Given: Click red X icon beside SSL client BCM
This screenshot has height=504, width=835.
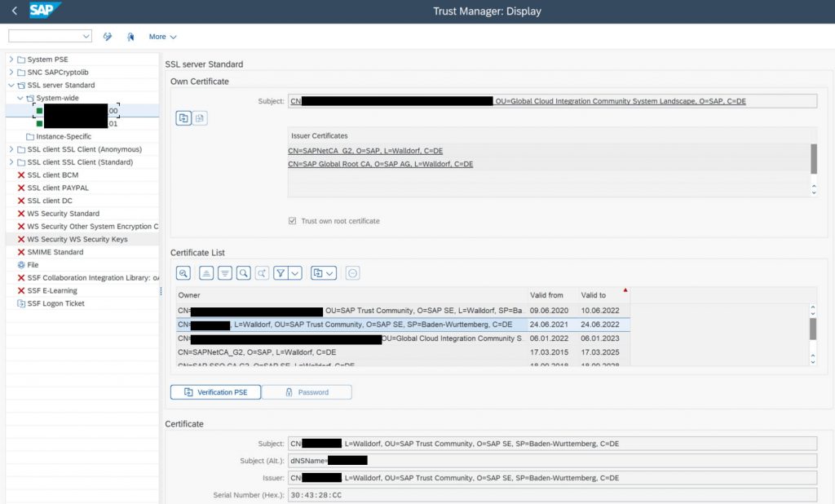Looking at the screenshot, I should pos(21,175).
